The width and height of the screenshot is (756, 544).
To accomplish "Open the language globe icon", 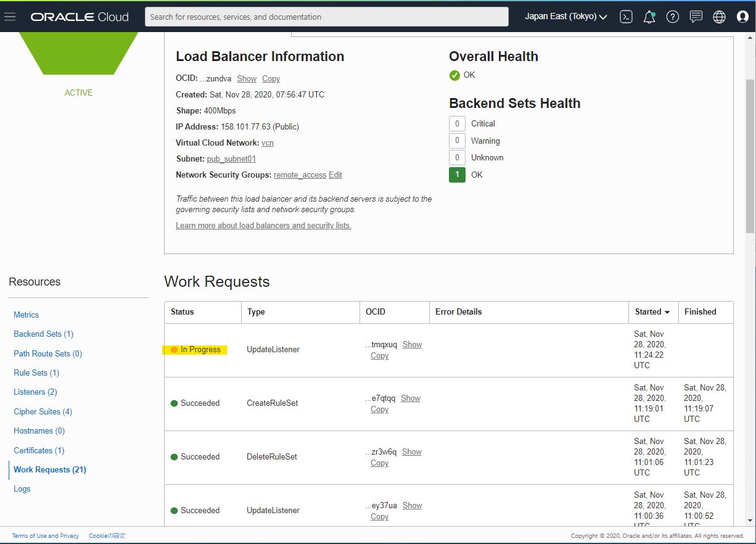I will tap(719, 17).
